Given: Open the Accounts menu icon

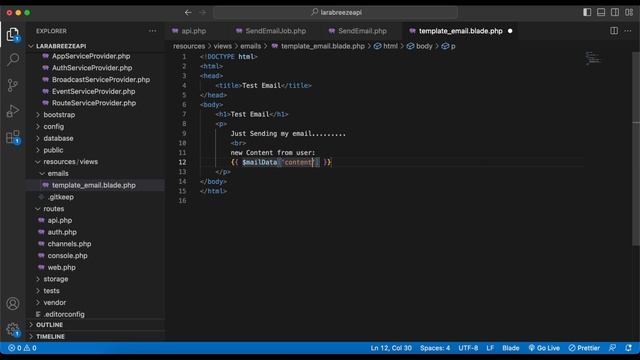Looking at the screenshot, I should coord(13,304).
